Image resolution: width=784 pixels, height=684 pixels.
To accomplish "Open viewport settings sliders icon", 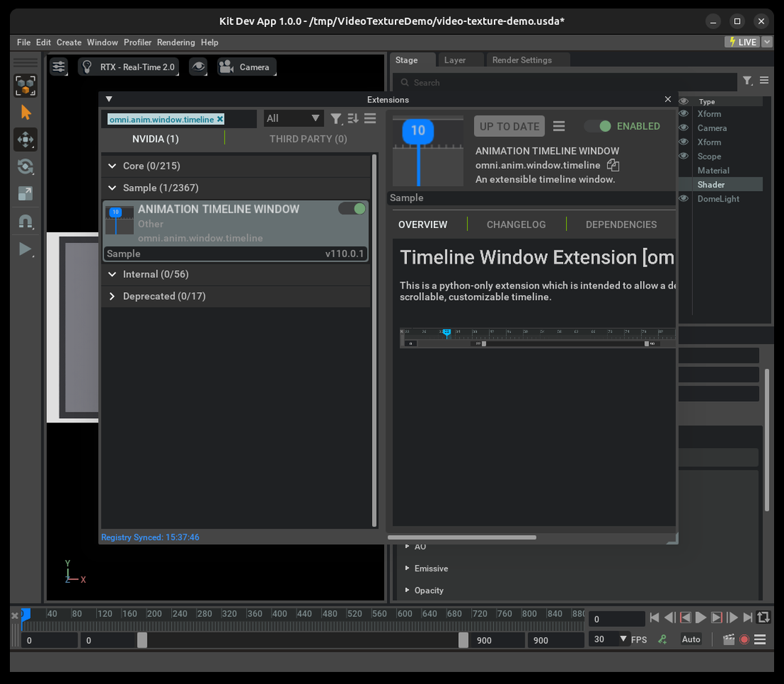I will 59,66.
